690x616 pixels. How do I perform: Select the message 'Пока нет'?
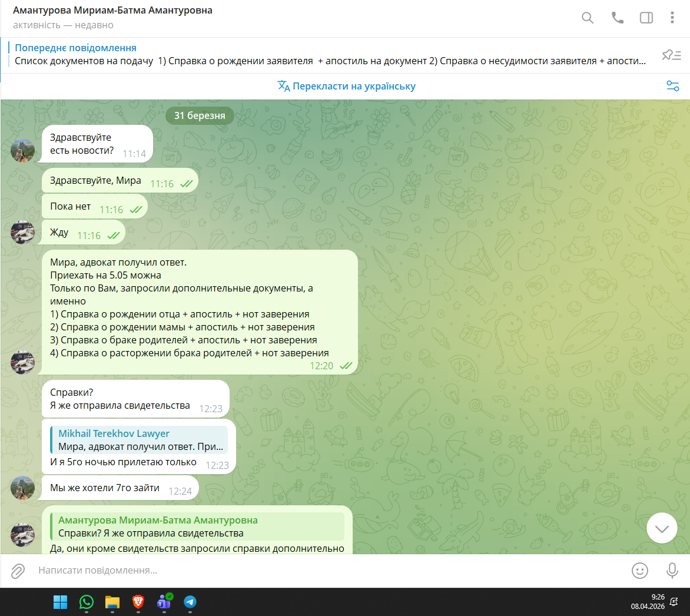[94, 207]
